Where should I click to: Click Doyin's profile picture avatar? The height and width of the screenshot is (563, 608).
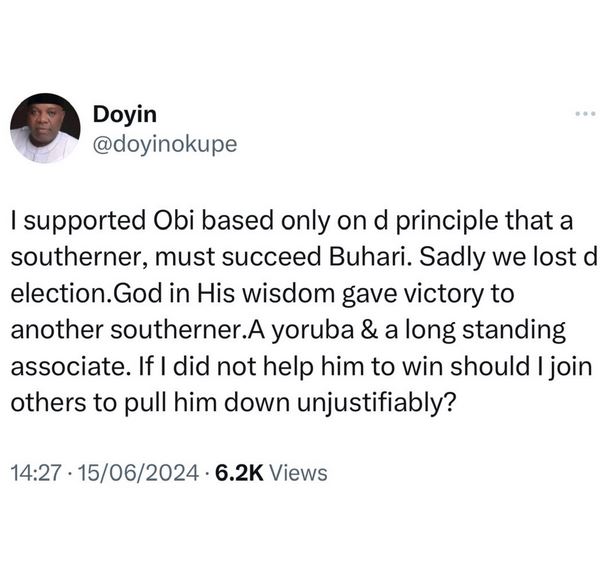pos(45,129)
